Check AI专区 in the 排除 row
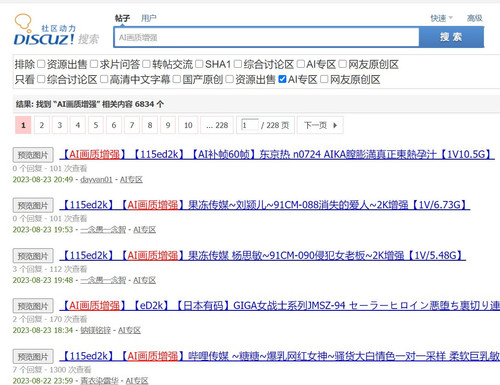 301,64
